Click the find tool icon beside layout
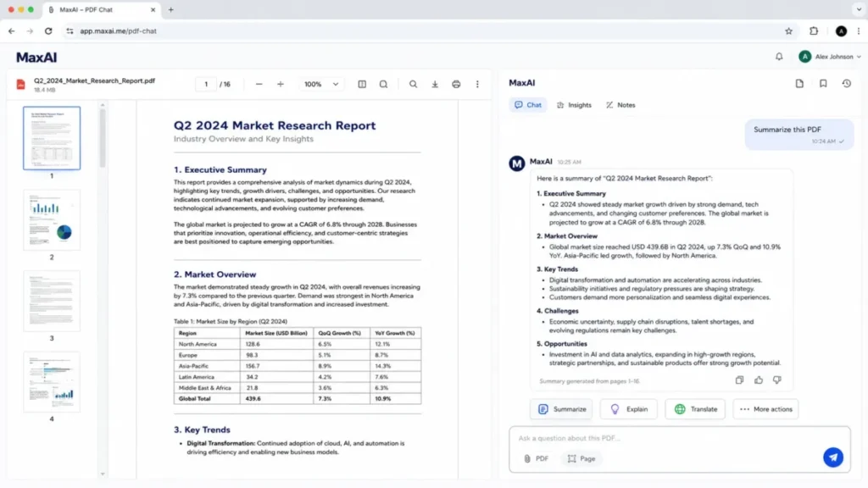 [383, 84]
